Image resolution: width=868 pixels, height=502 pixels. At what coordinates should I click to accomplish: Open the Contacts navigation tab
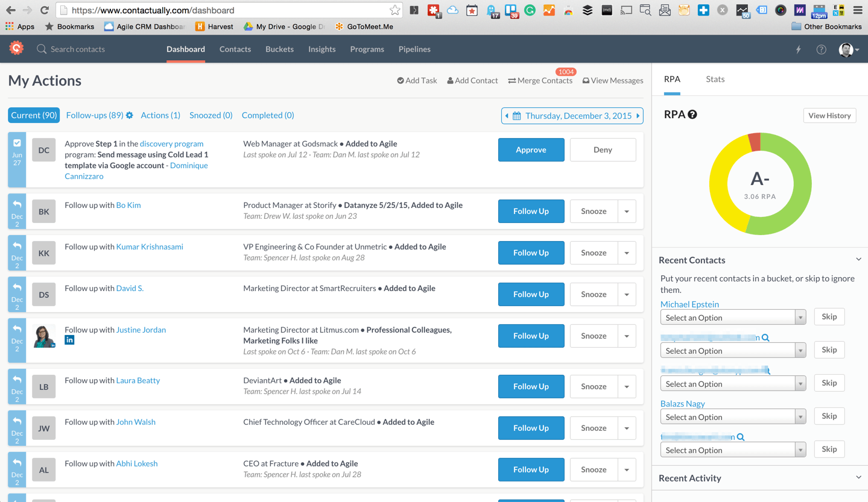click(x=235, y=49)
